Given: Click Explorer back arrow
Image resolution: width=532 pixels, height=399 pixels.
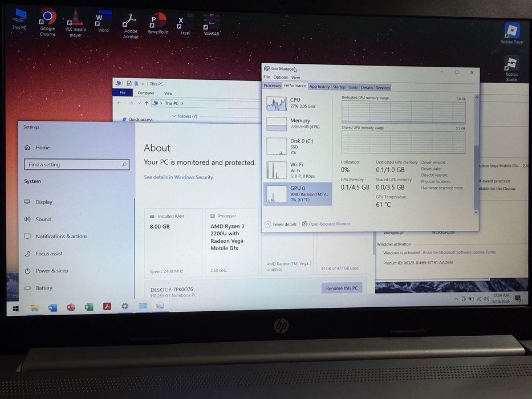Looking at the screenshot, I should [x=119, y=103].
